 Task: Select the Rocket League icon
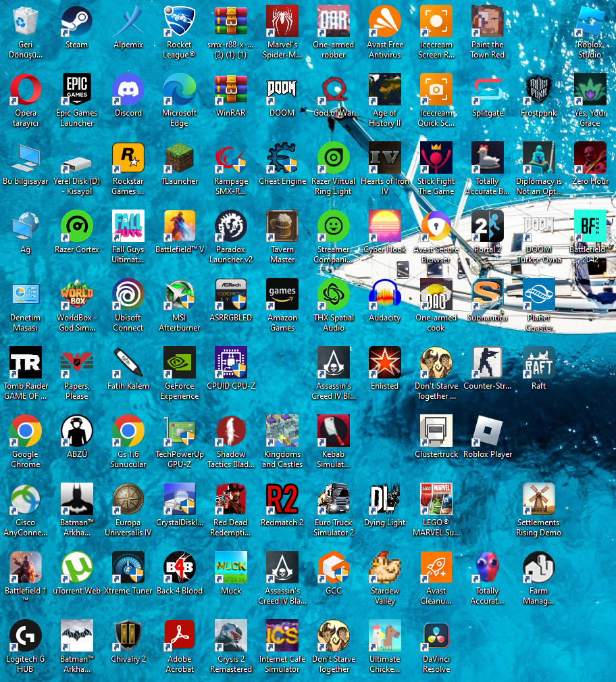(179, 22)
